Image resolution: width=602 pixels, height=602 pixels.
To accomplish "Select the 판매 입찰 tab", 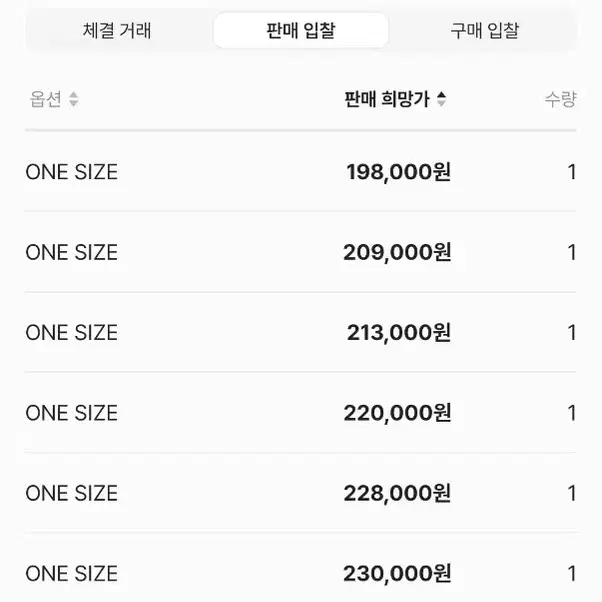I will tap(301, 31).
